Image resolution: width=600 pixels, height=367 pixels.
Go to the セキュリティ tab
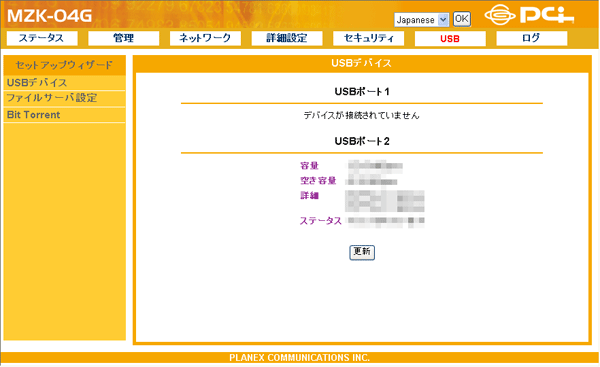coord(368,38)
